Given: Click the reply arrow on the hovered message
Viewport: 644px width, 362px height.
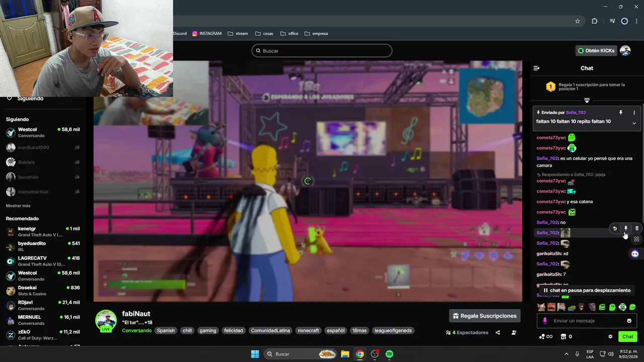Looking at the screenshot, I should pos(615,228).
